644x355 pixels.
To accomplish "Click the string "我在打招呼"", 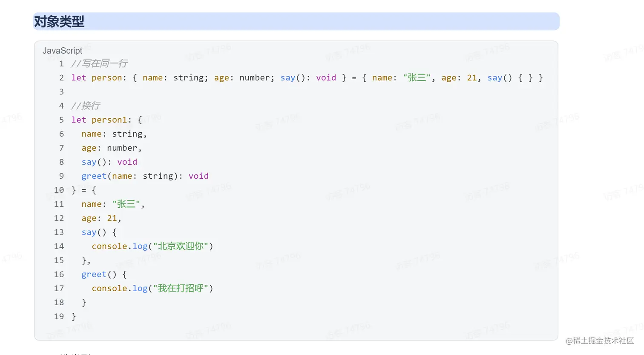I will pyautogui.click(x=182, y=288).
